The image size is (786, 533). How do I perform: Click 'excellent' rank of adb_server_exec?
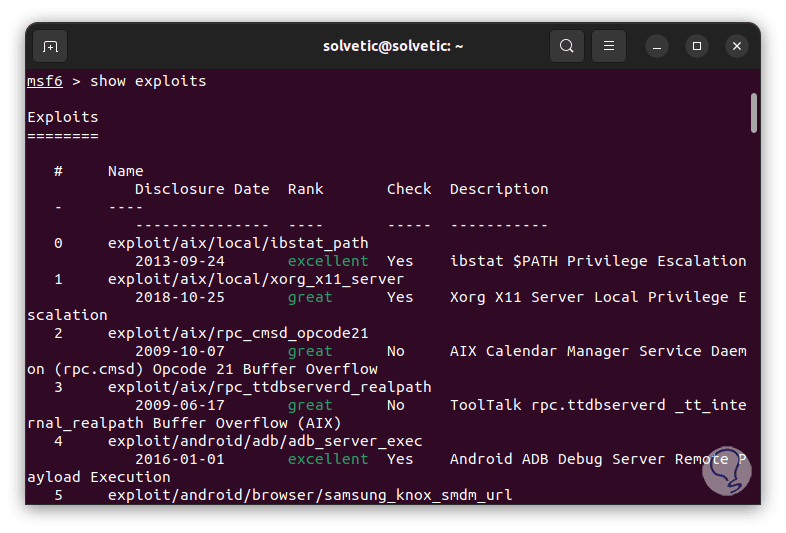328,460
